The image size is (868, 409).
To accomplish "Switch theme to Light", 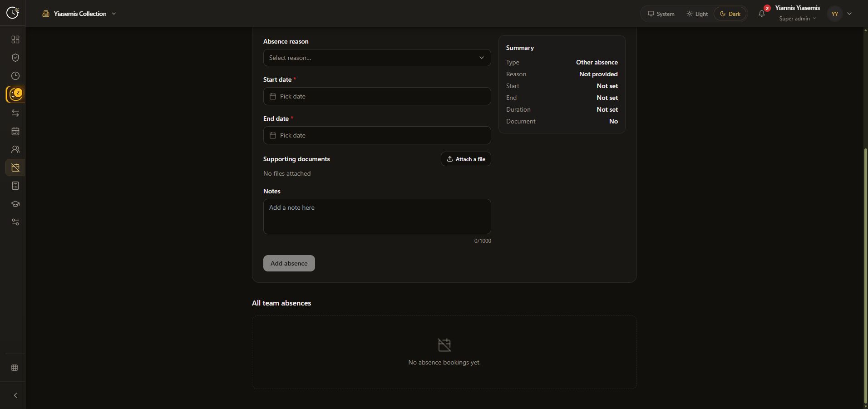I will coord(697,14).
